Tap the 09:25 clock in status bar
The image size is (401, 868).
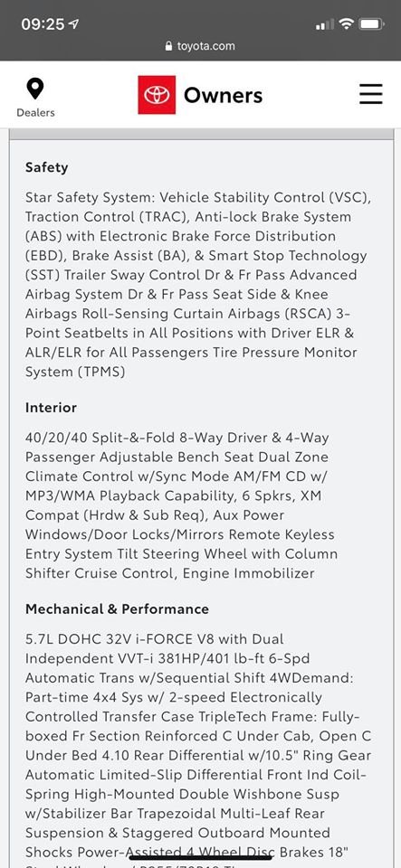(x=43, y=24)
